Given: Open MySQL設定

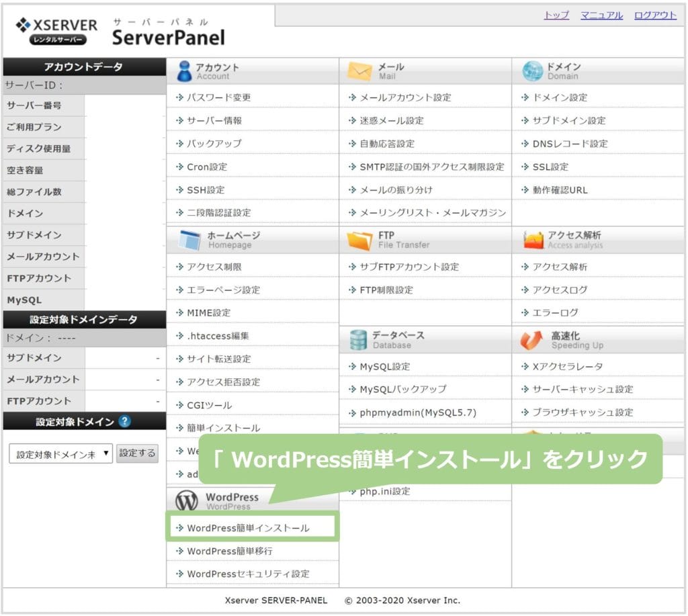Looking at the screenshot, I should point(385,366).
